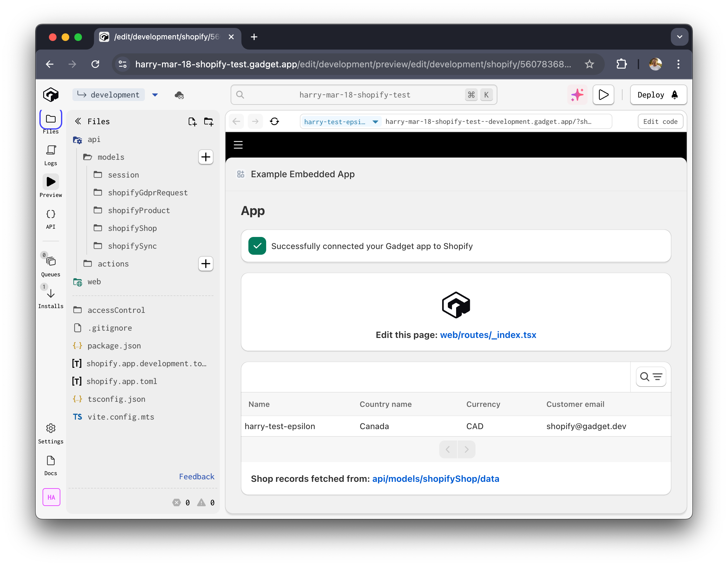728x566 pixels.
Task: Expand the web folder
Action: point(87,282)
